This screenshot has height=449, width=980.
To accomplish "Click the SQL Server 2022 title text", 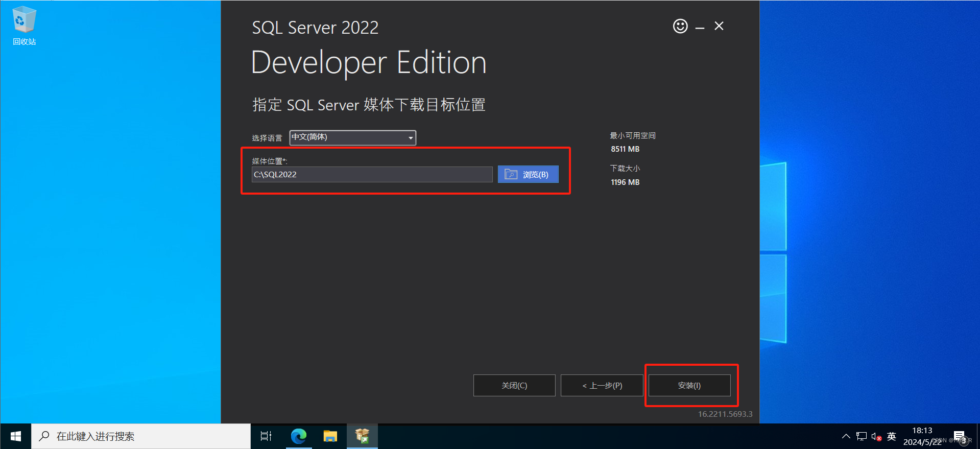I will (x=315, y=28).
